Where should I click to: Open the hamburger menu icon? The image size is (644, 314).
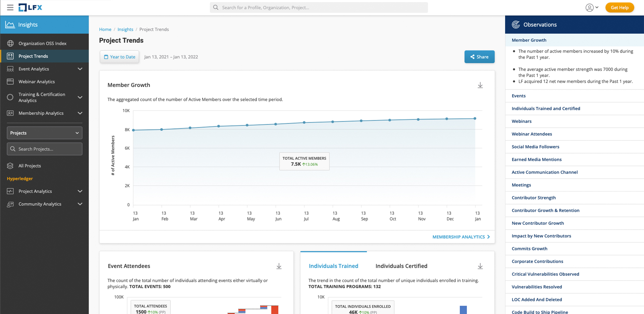click(x=10, y=7)
